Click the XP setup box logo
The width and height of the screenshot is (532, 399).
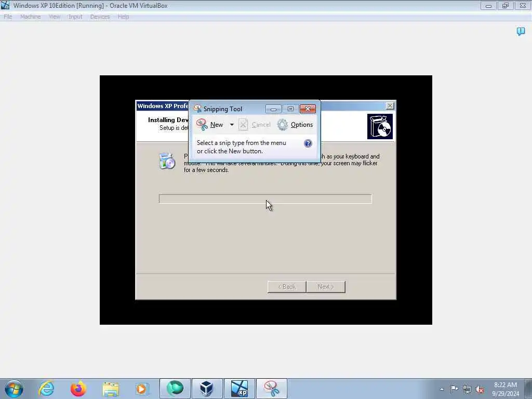click(x=380, y=127)
